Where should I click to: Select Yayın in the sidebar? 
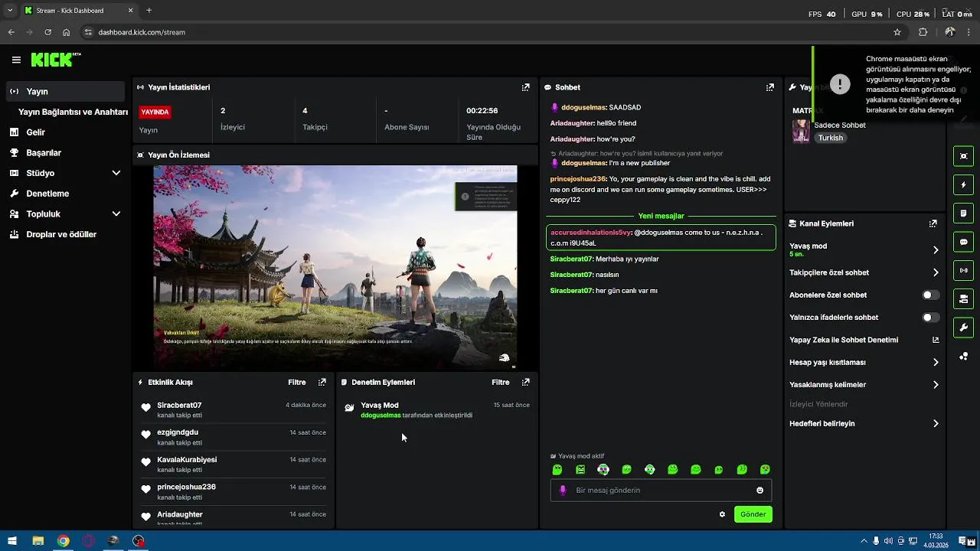tap(66, 91)
